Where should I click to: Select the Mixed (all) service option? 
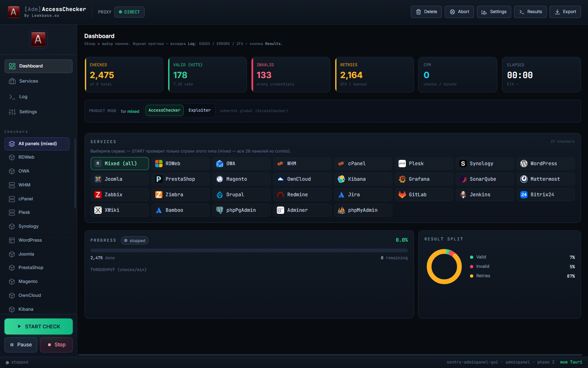point(120,164)
